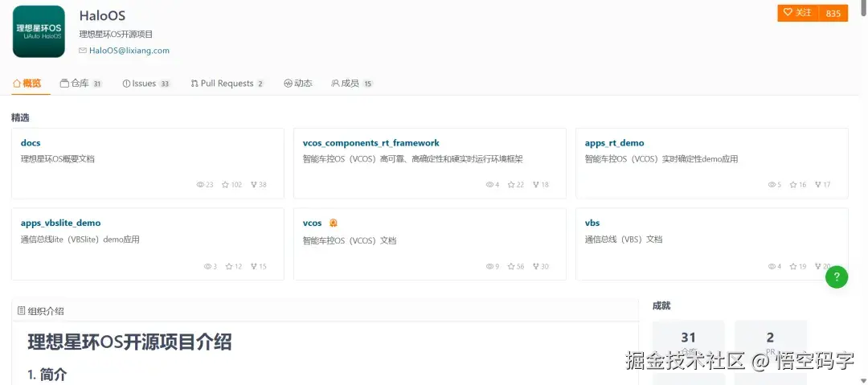
Task: Click the 理想星环OS概要文档 description
Action: [58, 159]
